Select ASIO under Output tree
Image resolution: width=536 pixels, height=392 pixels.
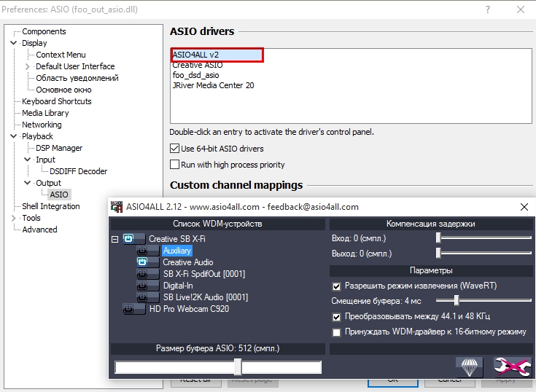[x=59, y=195]
